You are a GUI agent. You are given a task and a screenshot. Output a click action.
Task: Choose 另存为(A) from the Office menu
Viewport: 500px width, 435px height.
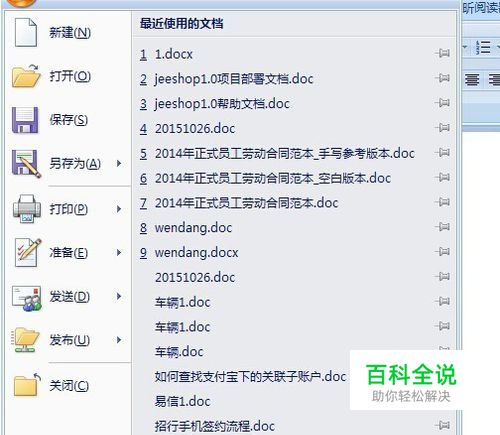tap(68, 164)
